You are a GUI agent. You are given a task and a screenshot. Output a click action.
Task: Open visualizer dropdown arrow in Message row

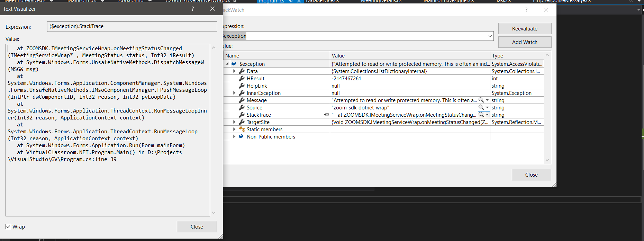pos(487,100)
